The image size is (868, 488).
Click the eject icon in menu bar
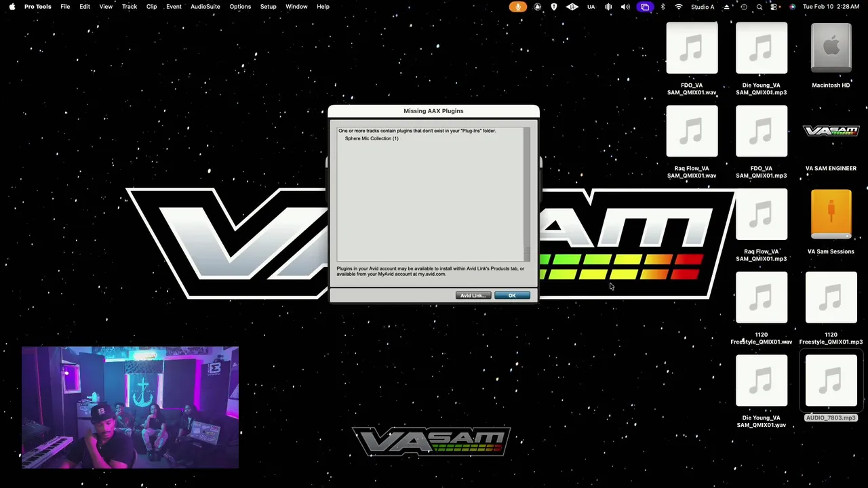[x=727, y=7]
